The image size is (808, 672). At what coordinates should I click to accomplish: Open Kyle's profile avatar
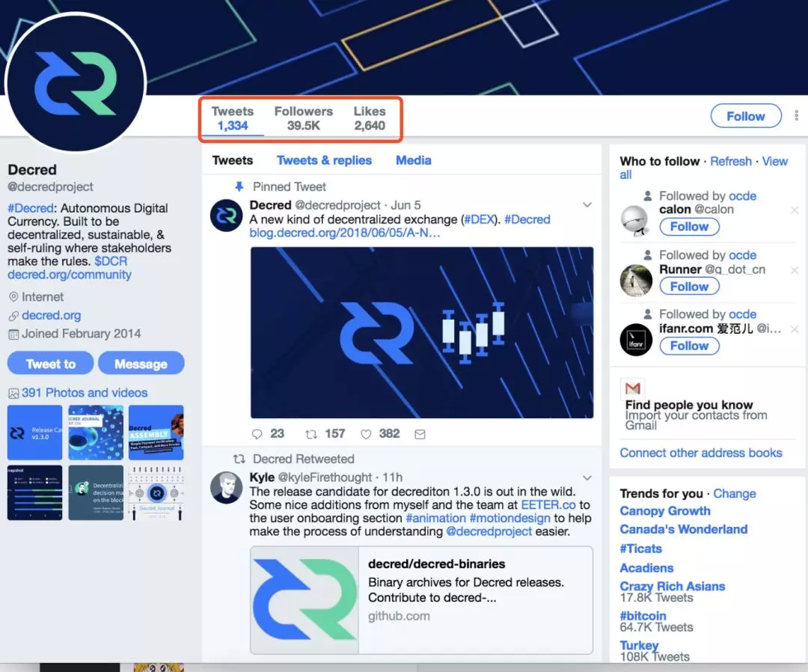(x=226, y=487)
